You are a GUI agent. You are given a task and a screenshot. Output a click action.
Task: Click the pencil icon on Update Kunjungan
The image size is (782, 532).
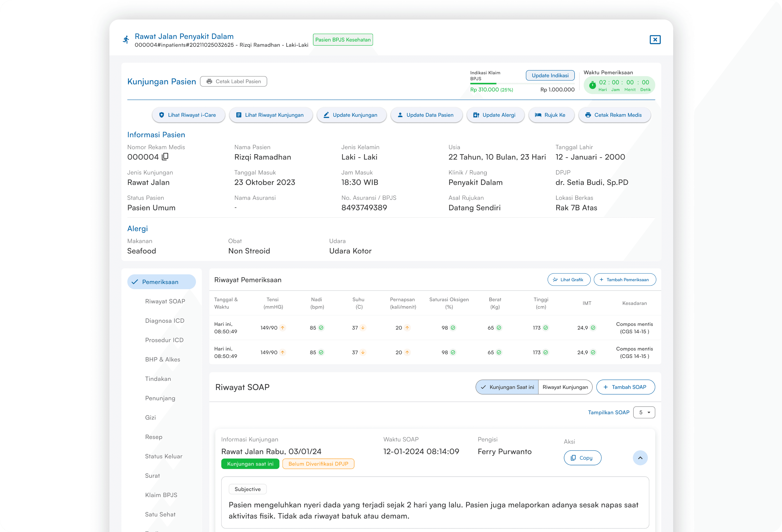pyautogui.click(x=326, y=115)
